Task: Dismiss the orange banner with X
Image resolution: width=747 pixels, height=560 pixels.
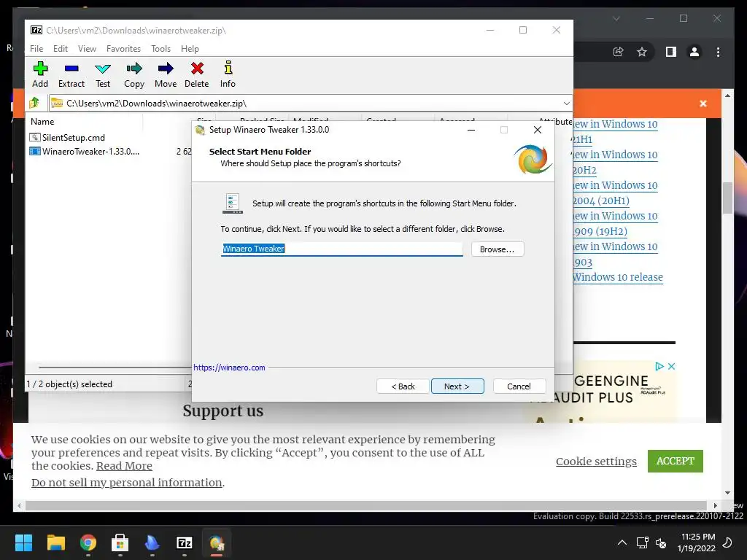Action: click(703, 104)
